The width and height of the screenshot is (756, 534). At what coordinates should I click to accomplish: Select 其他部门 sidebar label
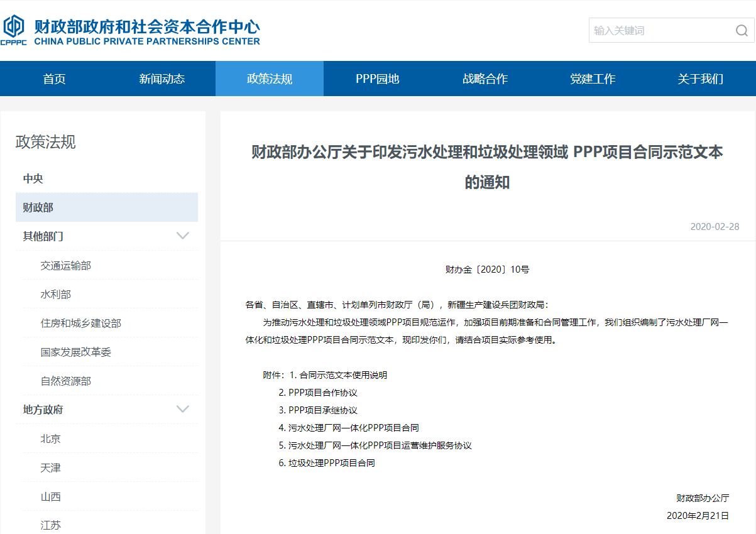tap(43, 236)
